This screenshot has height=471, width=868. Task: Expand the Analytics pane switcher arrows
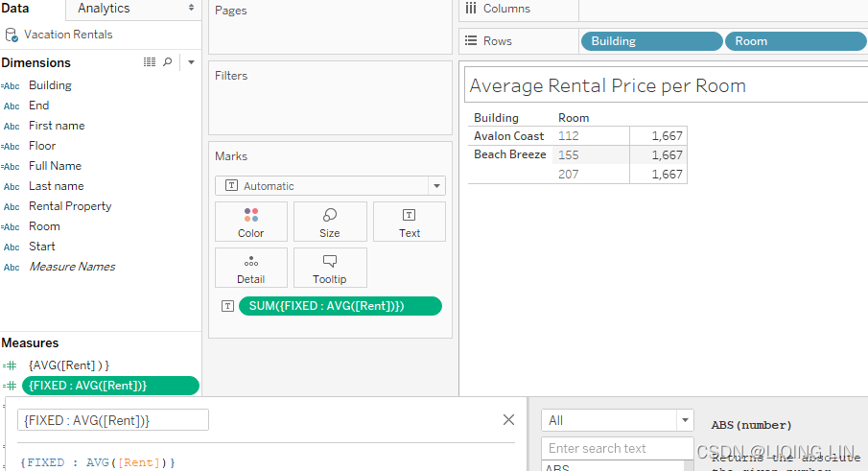pyautogui.click(x=191, y=8)
